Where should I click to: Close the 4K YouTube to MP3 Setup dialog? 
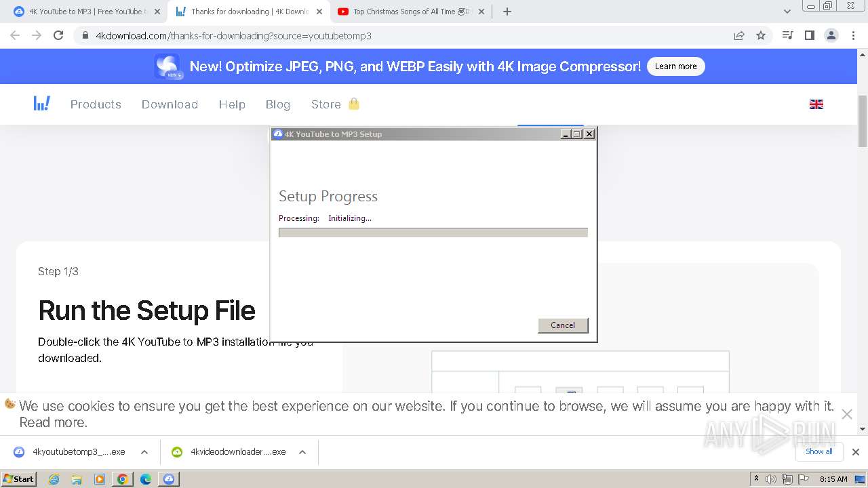[x=589, y=134]
